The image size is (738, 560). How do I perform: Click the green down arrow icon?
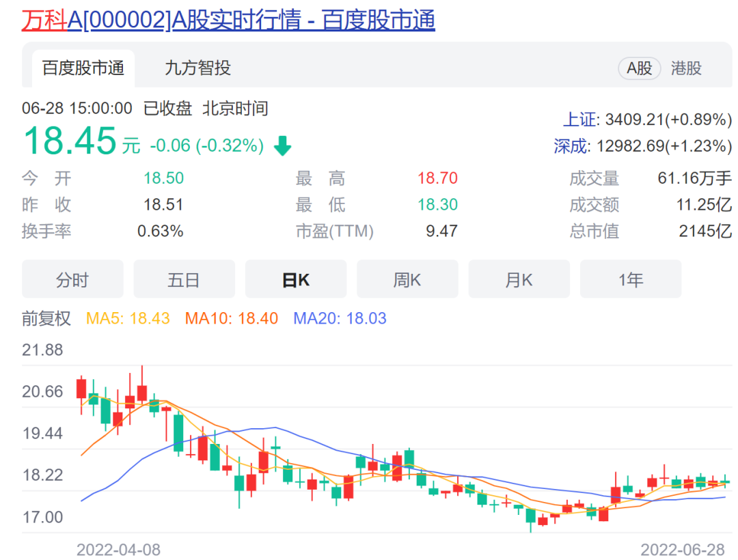(x=282, y=146)
